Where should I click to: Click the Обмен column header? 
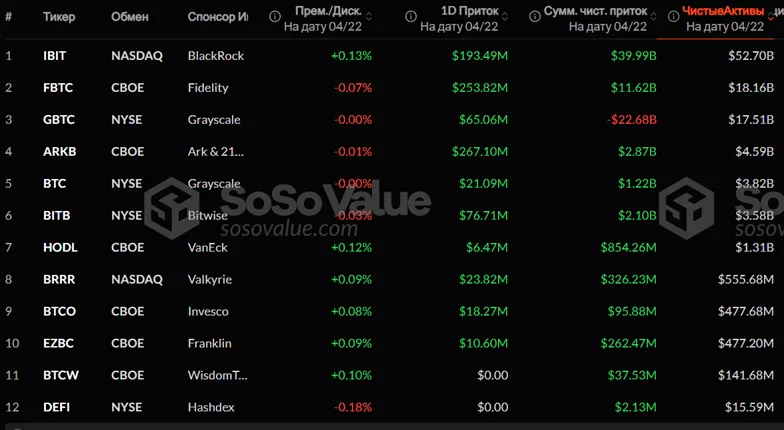[x=130, y=17]
